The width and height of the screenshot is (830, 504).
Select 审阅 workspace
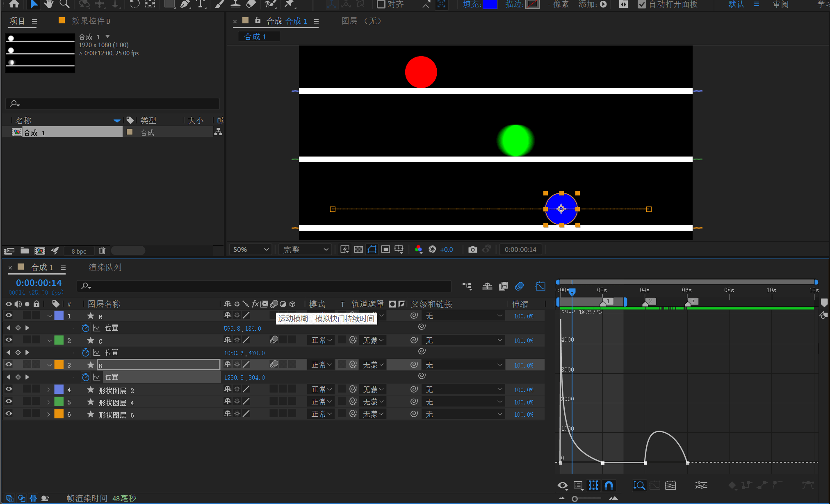click(x=781, y=4)
